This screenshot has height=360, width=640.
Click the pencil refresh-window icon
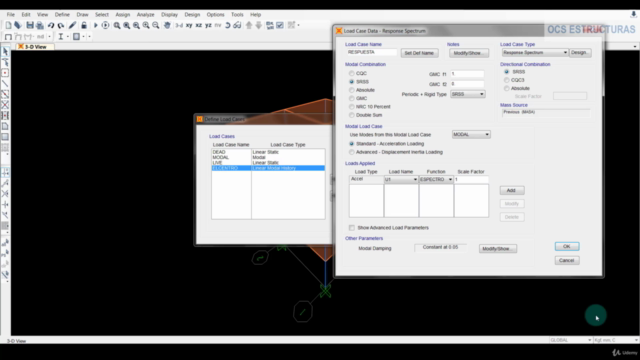(x=72, y=25)
